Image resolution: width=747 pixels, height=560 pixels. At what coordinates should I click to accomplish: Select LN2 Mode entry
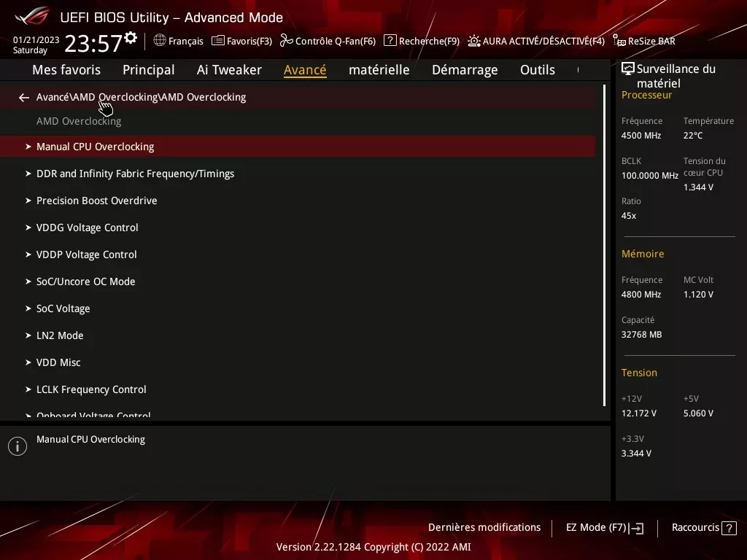pos(59,335)
